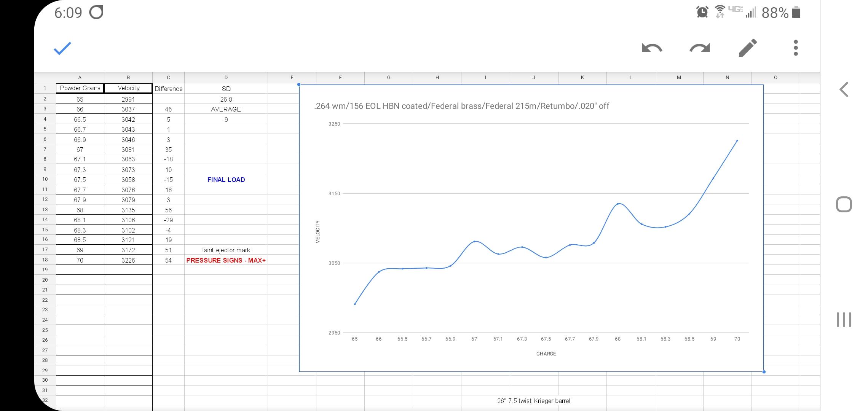Tap the 3150 y-axis gridline label
The width and height of the screenshot is (868, 411).
coord(334,193)
